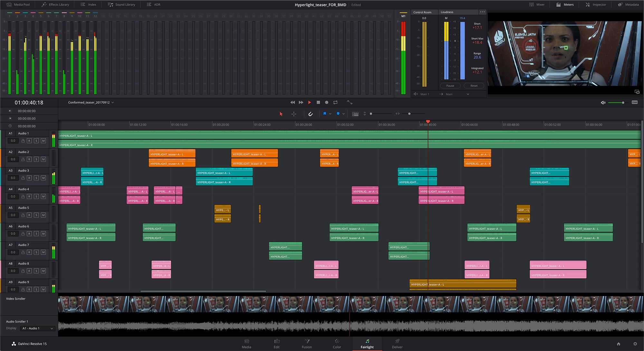This screenshot has height=351, width=644.
Task: Select the red pointer selection tool
Action: (x=281, y=114)
